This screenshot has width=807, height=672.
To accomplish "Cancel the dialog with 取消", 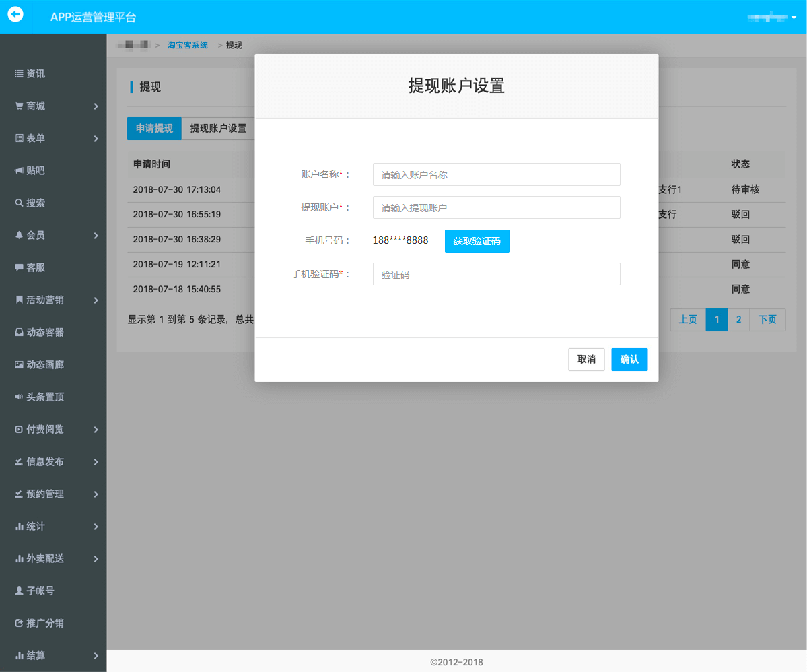I will (586, 360).
